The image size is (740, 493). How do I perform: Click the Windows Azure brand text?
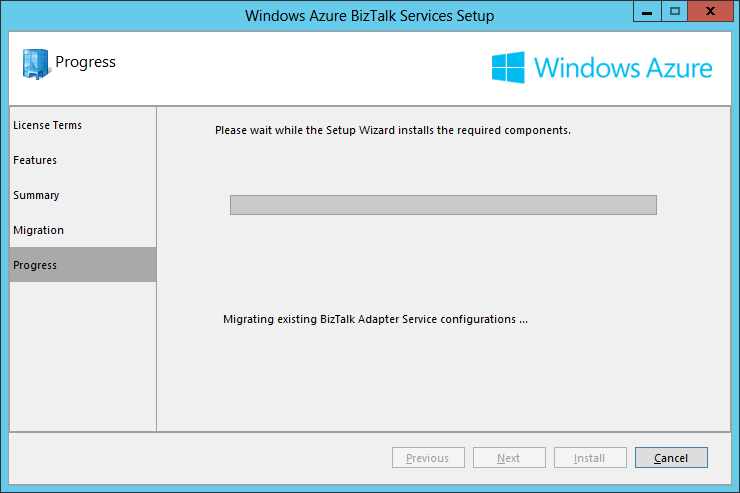pos(623,68)
